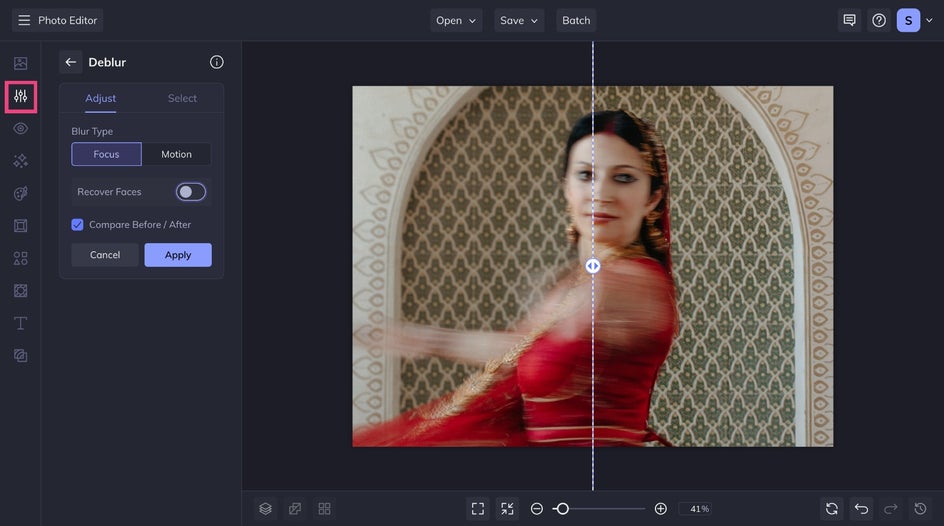Click the zoom in plus icon

[660, 509]
